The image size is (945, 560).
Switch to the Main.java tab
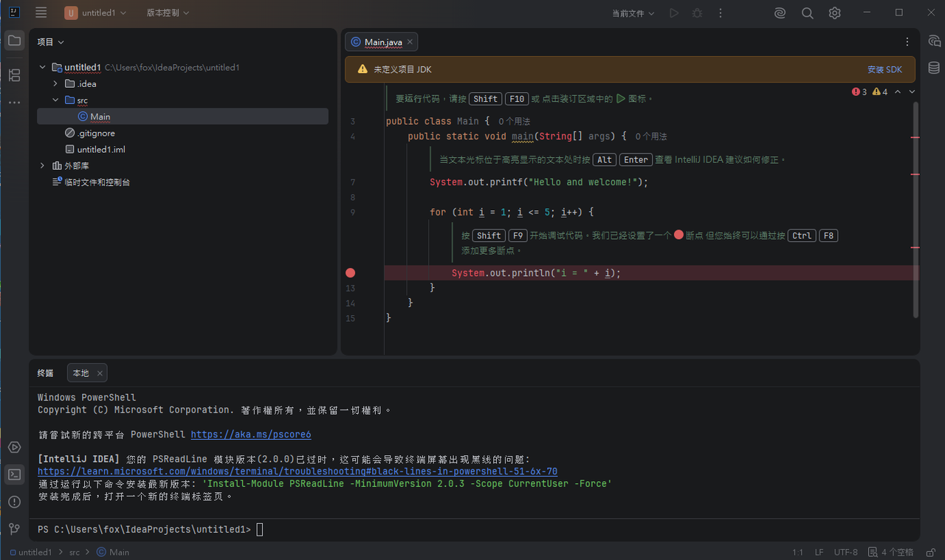(381, 42)
